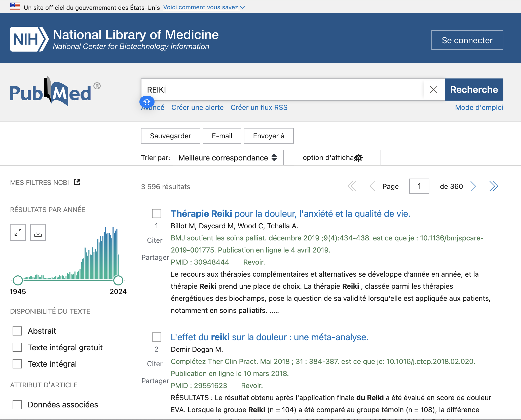Click authors line 'Billot M, Daycard M'
Screen dimensions: 521x420
click(x=235, y=226)
